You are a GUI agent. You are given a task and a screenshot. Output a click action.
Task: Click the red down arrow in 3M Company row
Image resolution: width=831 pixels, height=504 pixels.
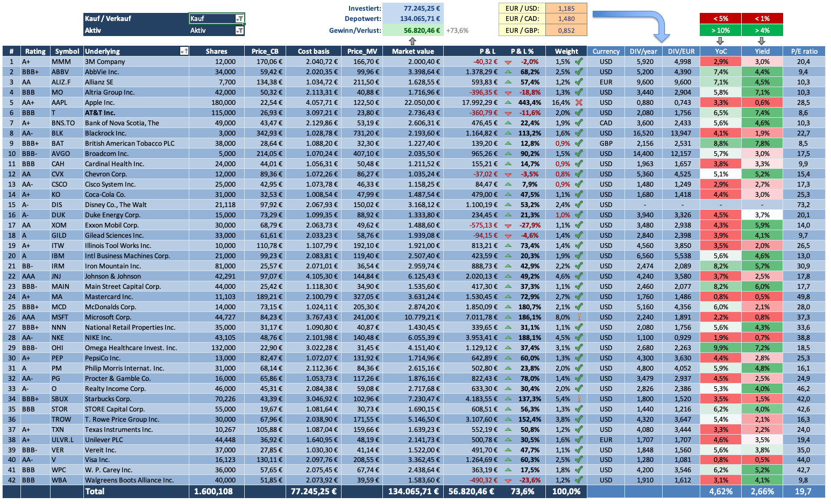tap(508, 62)
